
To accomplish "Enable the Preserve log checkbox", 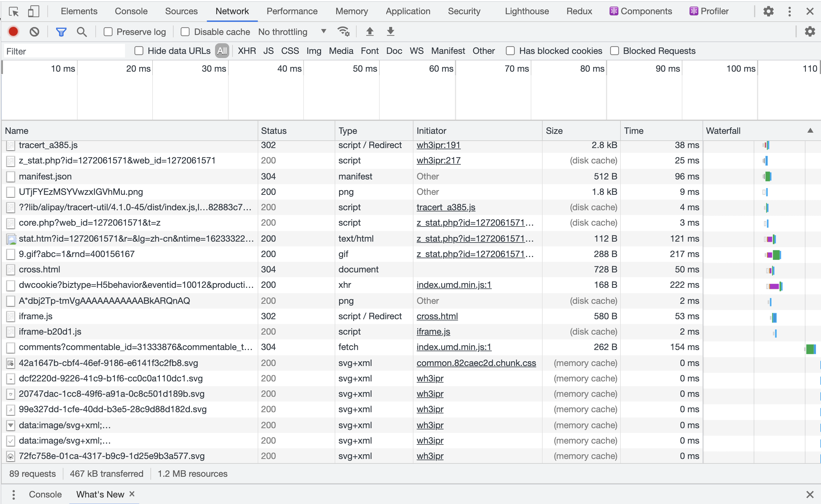I will (x=108, y=32).
